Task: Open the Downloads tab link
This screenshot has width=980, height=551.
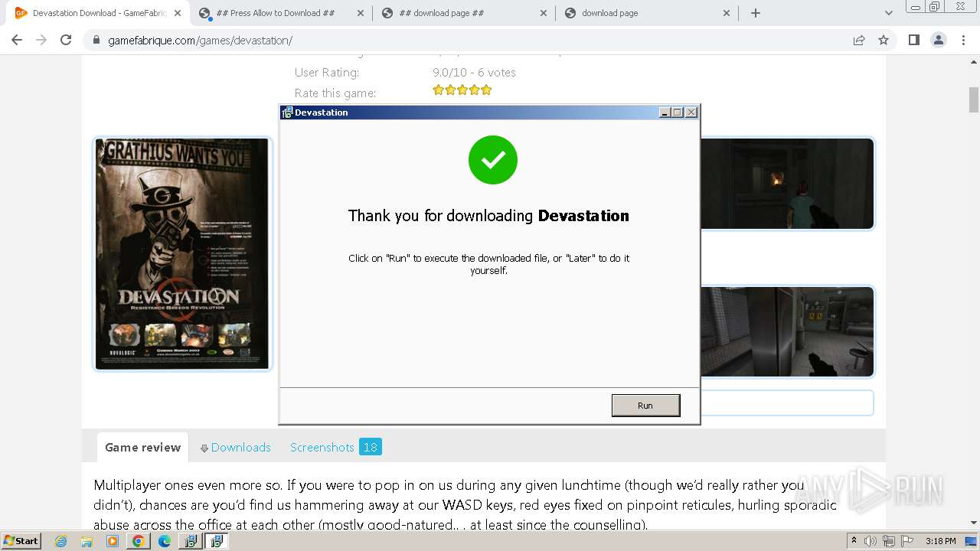Action: pos(236,448)
